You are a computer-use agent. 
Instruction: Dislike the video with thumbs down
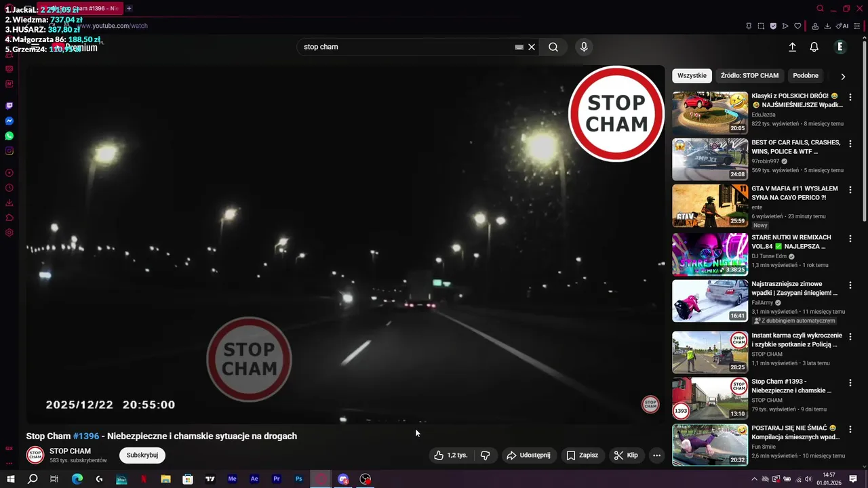pos(486,455)
